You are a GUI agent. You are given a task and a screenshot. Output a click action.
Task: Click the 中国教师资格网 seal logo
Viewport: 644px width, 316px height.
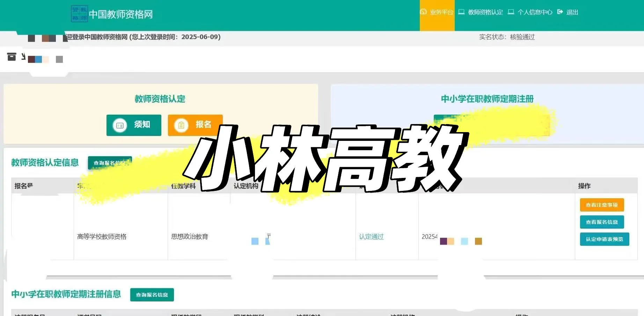coord(79,14)
